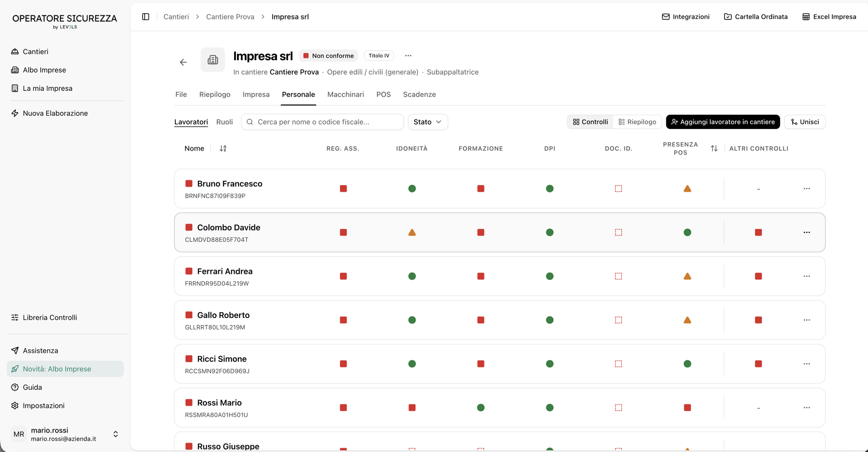Open Guida in the sidebar
Viewport: 868px width, 452px height.
point(65,387)
